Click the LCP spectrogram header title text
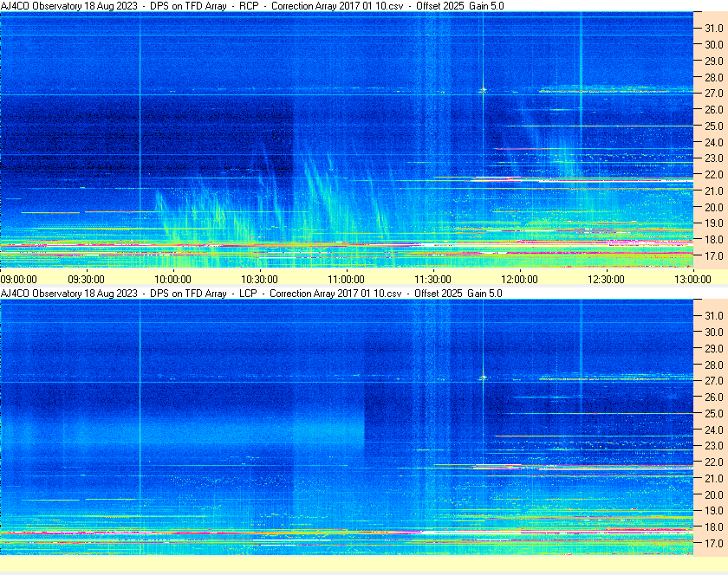The image size is (728, 575). (x=251, y=294)
